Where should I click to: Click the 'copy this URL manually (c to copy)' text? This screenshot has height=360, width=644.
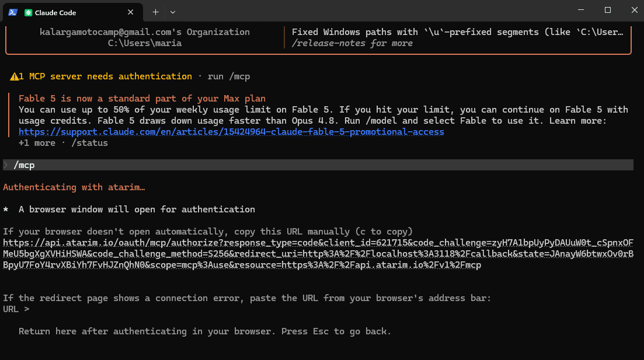(323, 232)
